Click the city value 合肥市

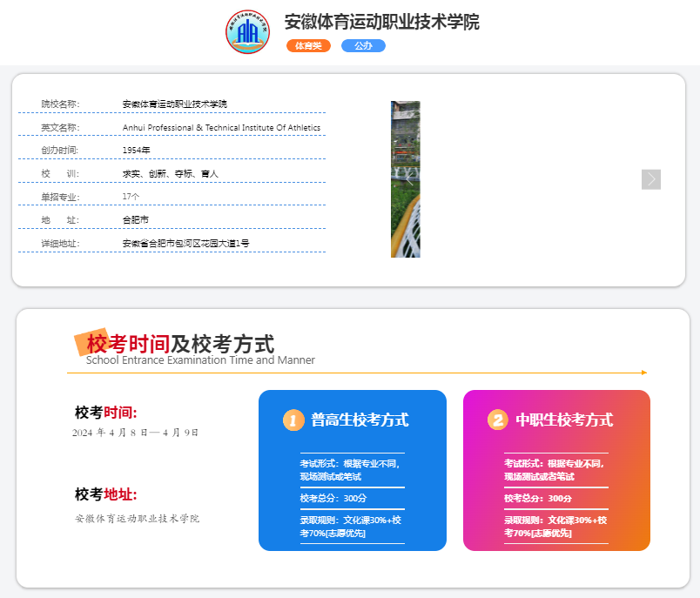[135, 219]
